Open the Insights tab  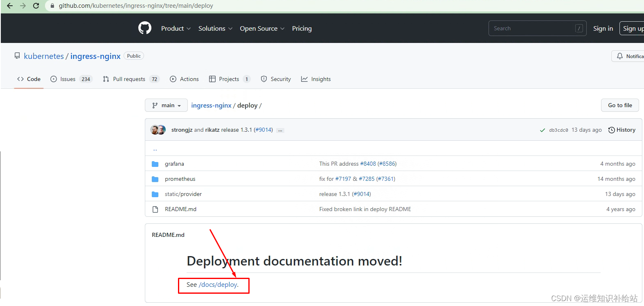(x=316, y=79)
